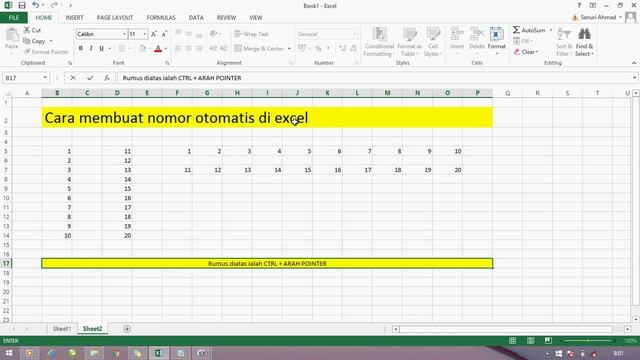This screenshot has width=640, height=360.
Task: Click the Insert Function fx icon
Action: (x=107, y=78)
